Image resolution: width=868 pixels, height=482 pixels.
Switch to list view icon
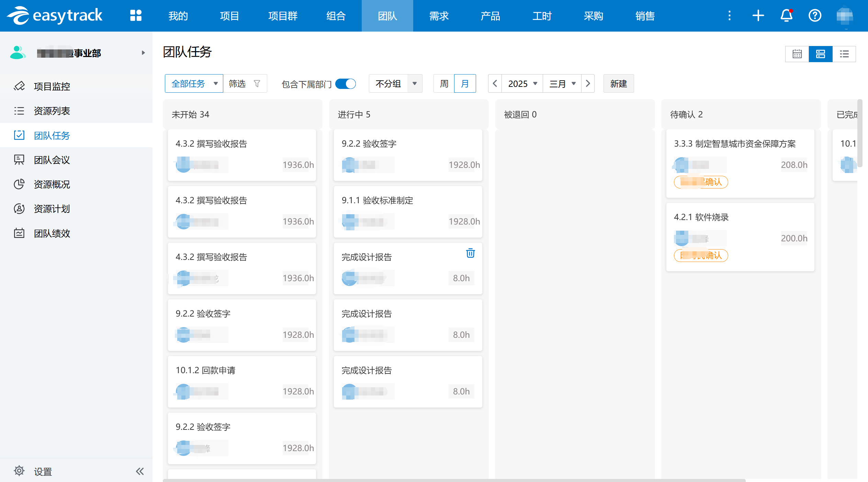[x=844, y=54]
